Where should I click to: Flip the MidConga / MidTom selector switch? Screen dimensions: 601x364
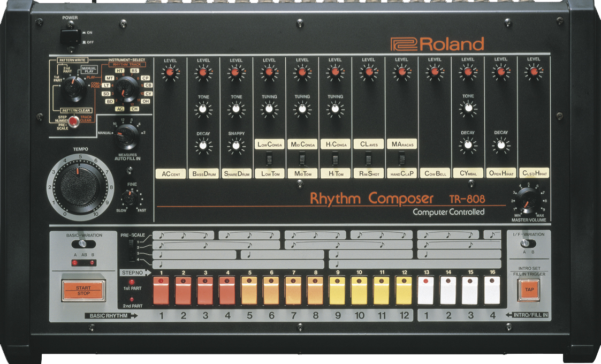302,158
